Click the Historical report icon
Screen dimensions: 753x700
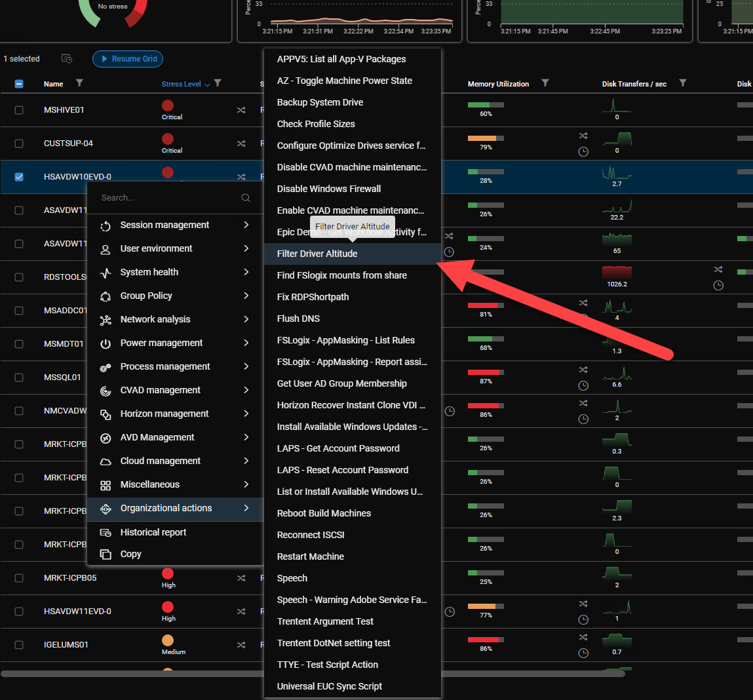[x=106, y=532]
